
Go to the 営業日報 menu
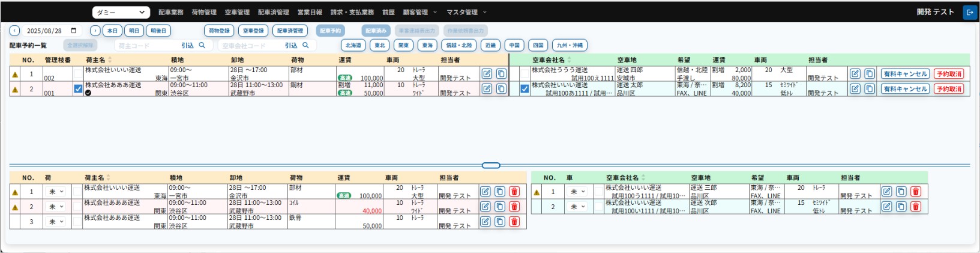click(x=310, y=12)
